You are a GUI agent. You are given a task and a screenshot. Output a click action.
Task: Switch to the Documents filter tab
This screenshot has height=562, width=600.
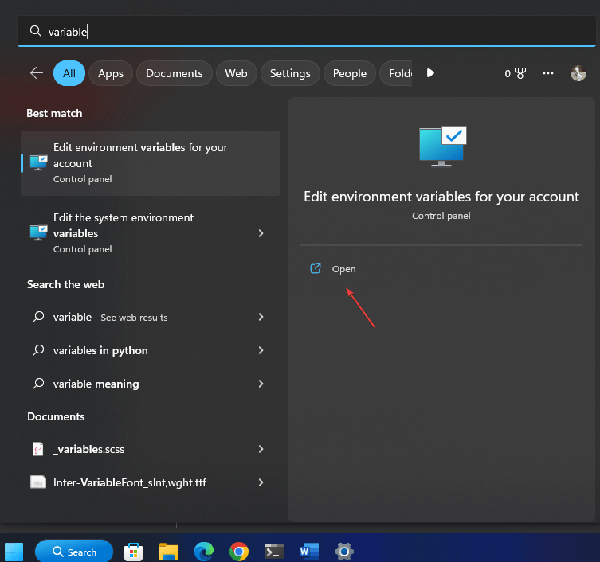pyautogui.click(x=174, y=73)
